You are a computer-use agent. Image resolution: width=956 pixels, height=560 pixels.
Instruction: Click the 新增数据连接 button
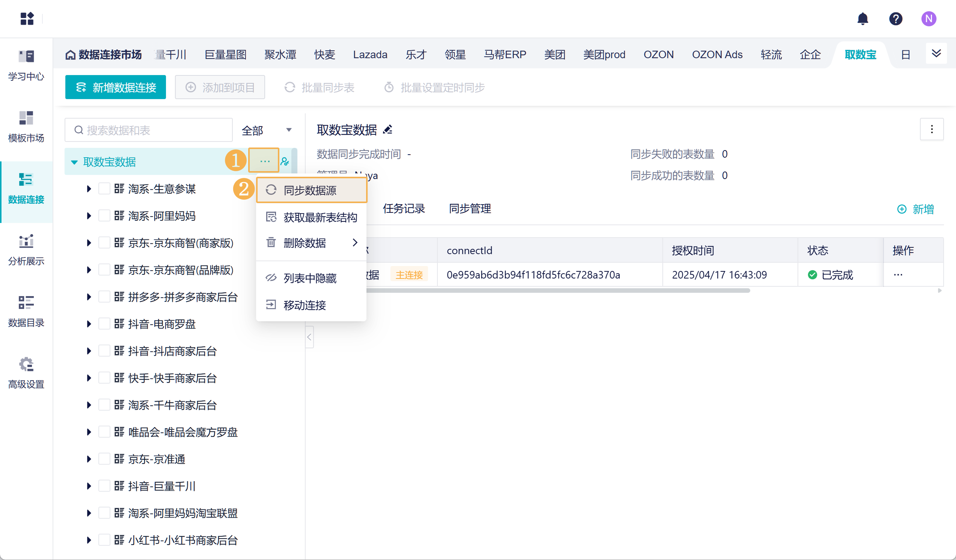[115, 87]
